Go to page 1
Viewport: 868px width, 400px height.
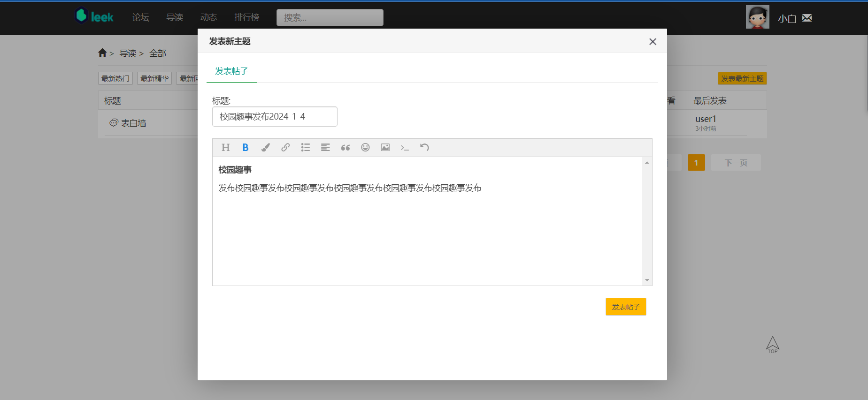(696, 163)
